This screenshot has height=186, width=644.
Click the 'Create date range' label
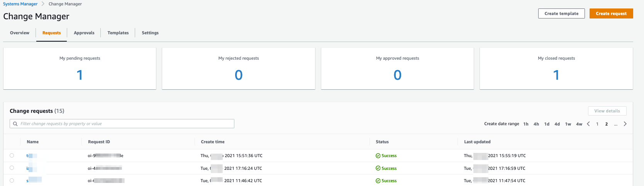point(502,124)
